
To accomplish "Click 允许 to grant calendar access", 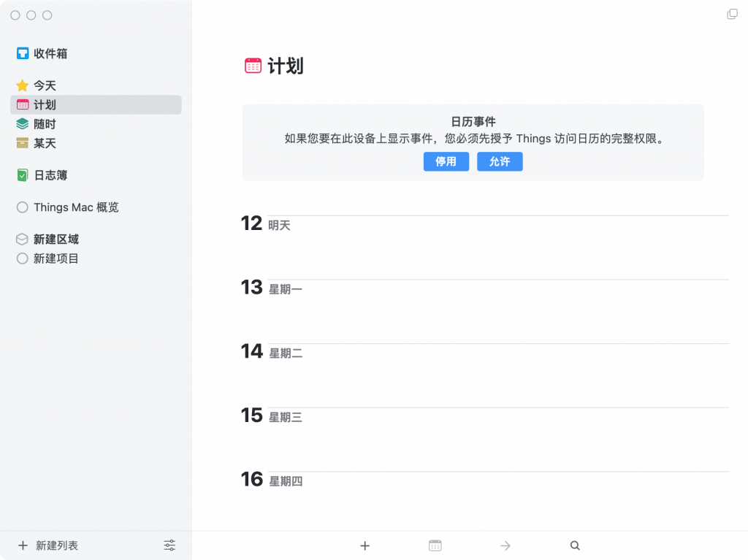I will [500, 161].
